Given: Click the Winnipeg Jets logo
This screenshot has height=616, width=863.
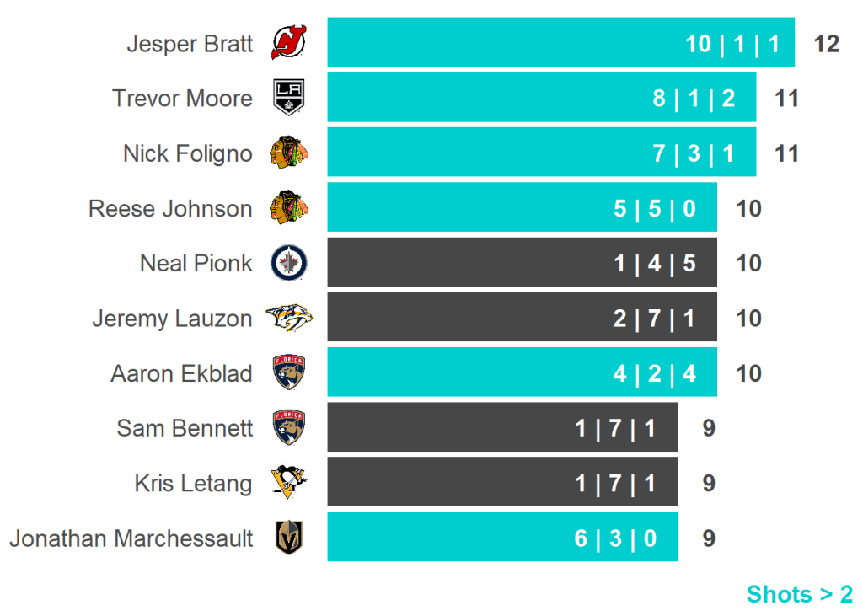Looking at the screenshot, I should (x=289, y=263).
